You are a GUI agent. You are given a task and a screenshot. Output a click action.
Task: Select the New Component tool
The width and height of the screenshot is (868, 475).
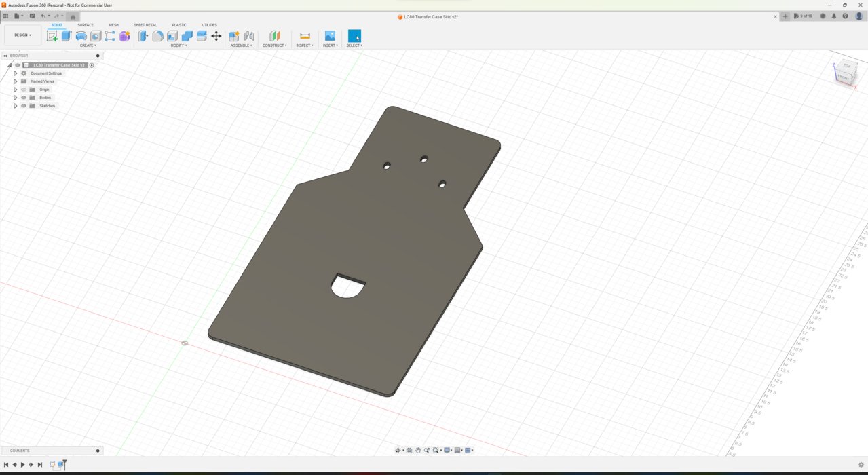[x=234, y=36]
